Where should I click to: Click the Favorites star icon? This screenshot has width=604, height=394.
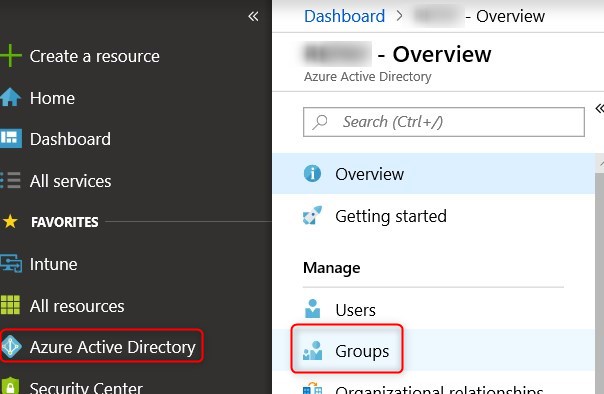(x=10, y=221)
